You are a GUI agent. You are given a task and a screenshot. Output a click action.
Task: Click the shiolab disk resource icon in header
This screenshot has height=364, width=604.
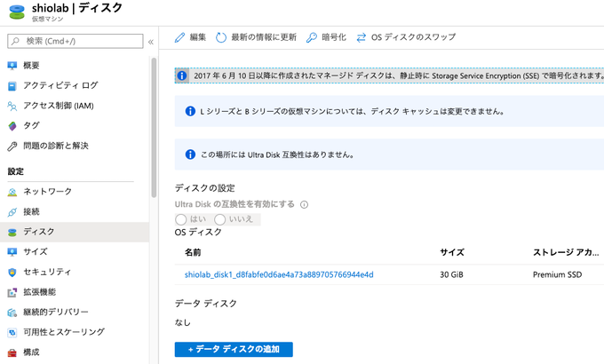(x=17, y=12)
